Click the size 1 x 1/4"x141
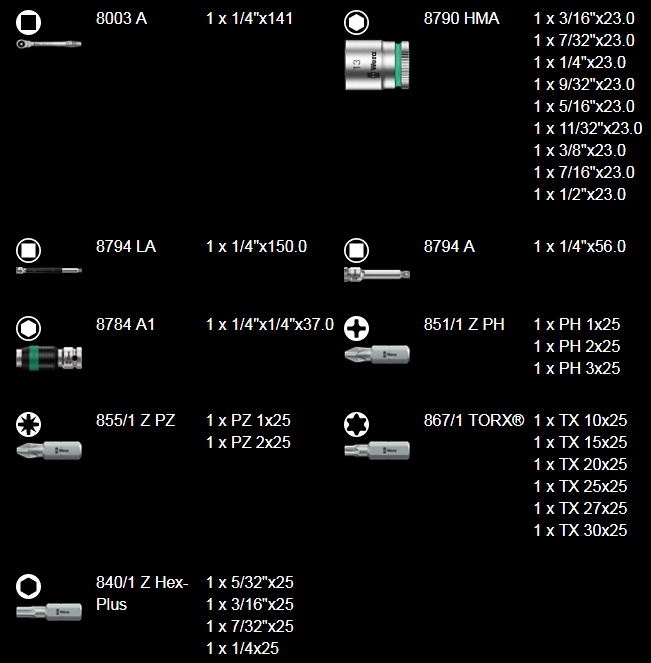Image resolution: width=651 pixels, height=663 pixels. coord(249,19)
